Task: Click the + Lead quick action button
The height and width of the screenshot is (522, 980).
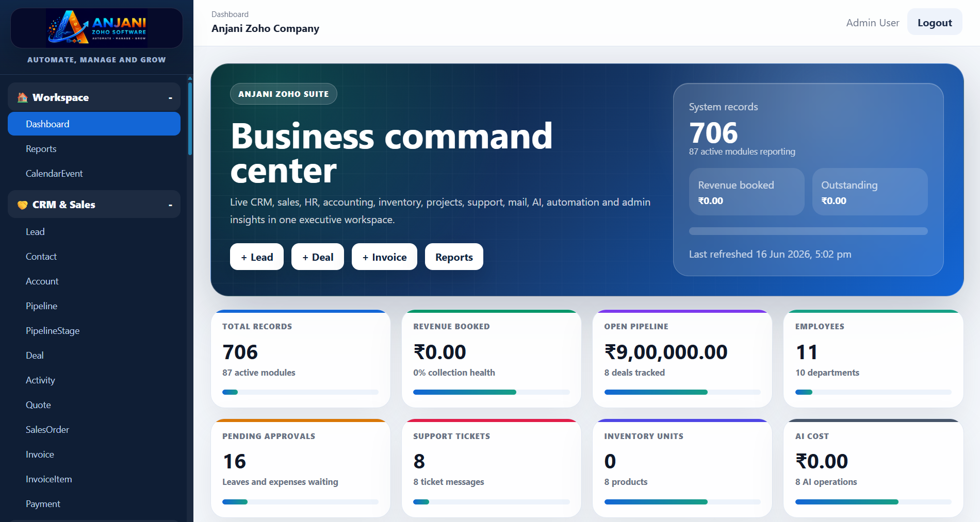Action: [257, 257]
